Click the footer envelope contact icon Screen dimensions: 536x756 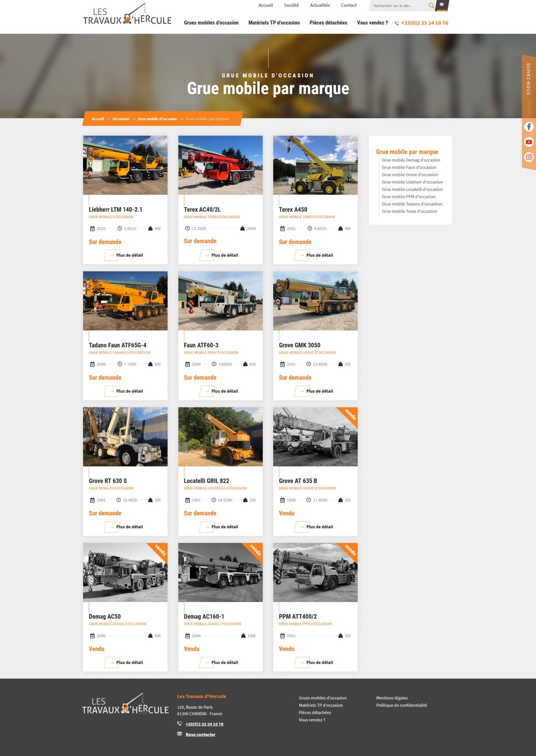point(180,734)
